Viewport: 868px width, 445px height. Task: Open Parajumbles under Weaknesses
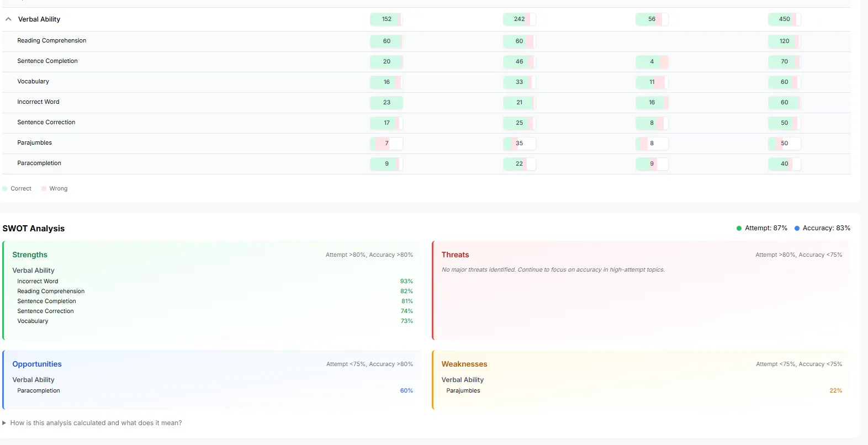pyautogui.click(x=463, y=391)
